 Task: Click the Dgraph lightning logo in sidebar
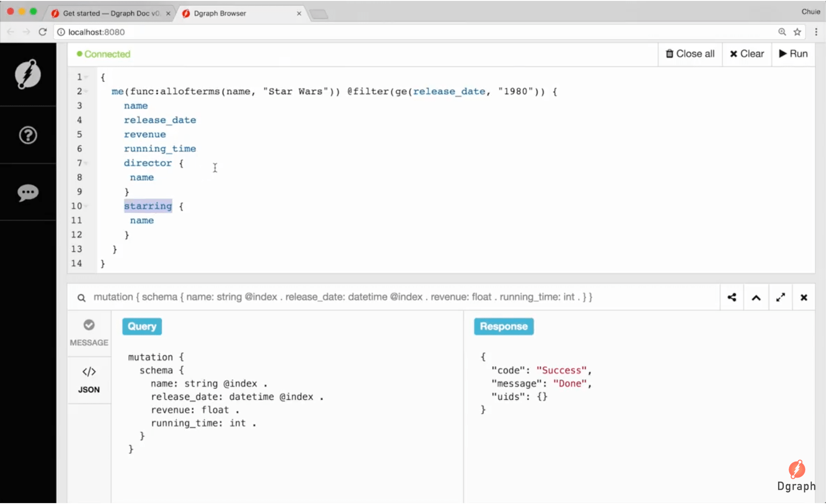28,74
